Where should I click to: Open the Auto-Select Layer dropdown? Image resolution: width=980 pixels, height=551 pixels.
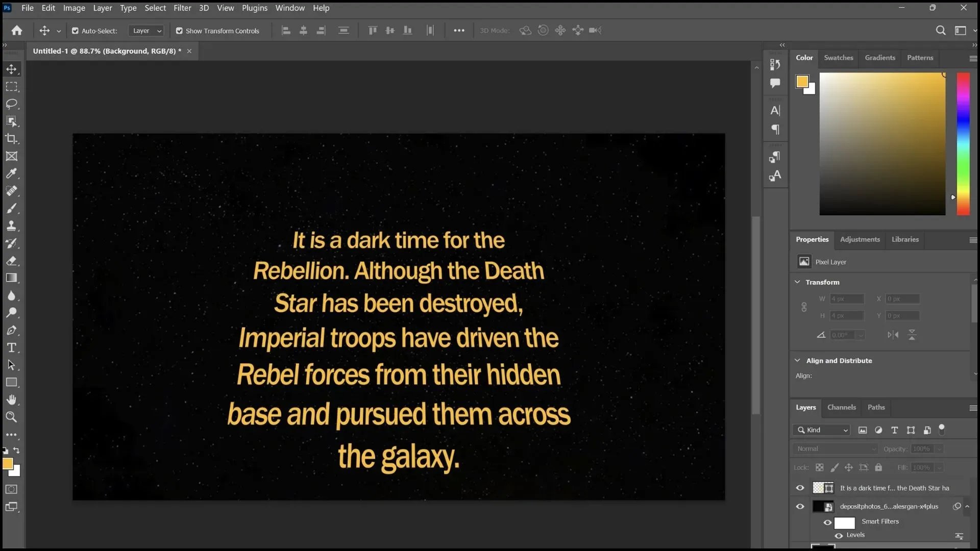[x=146, y=31]
